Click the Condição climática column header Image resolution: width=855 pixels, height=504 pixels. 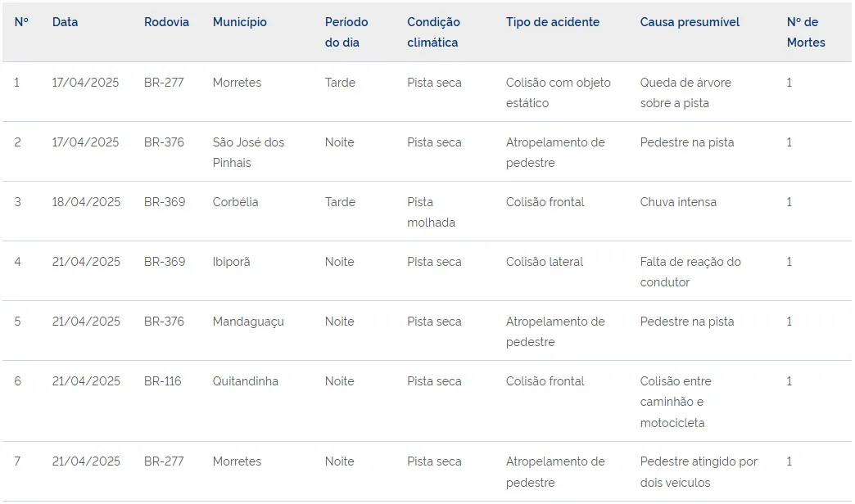433,32
